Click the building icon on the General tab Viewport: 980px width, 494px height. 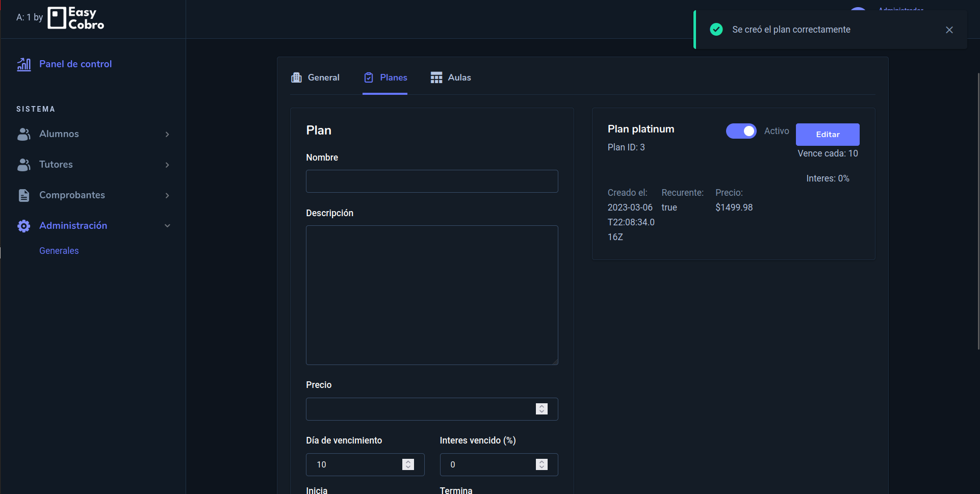click(x=297, y=77)
